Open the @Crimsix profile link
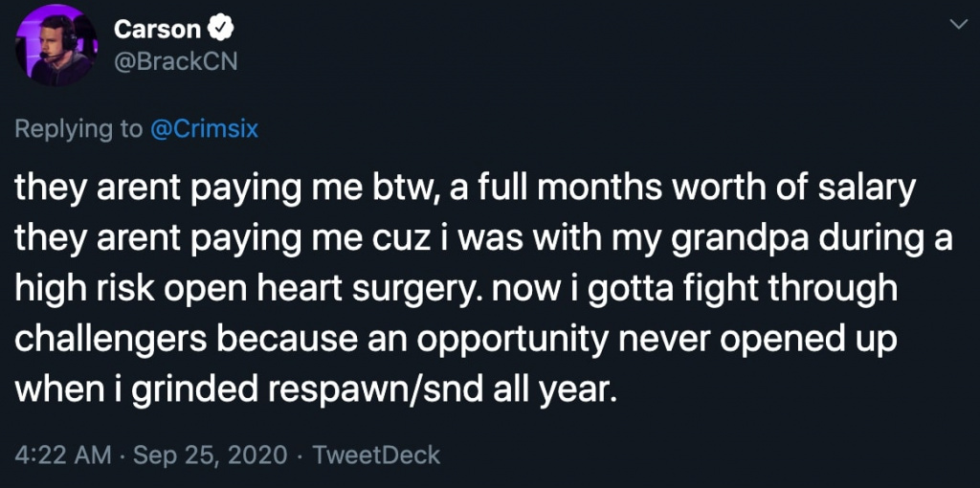Viewport: 980px width, 488px height. coord(204,128)
